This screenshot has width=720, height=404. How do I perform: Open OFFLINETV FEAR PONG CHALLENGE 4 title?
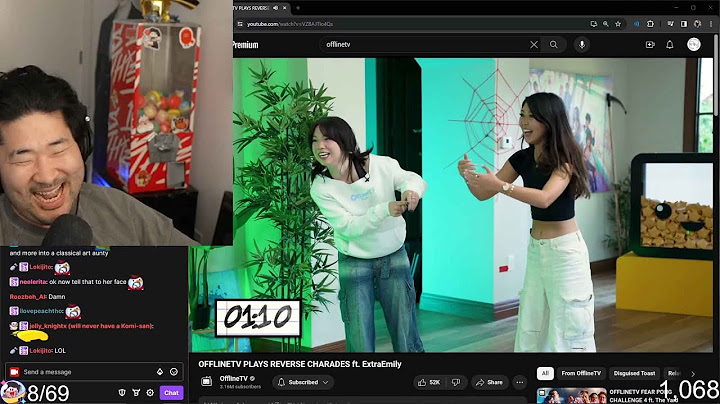643,396
